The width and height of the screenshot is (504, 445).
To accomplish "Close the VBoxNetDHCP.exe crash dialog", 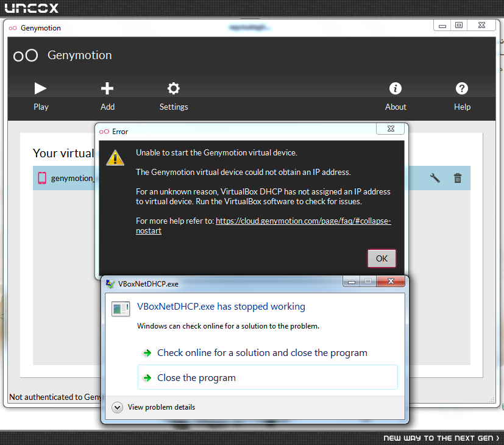I will 391,282.
